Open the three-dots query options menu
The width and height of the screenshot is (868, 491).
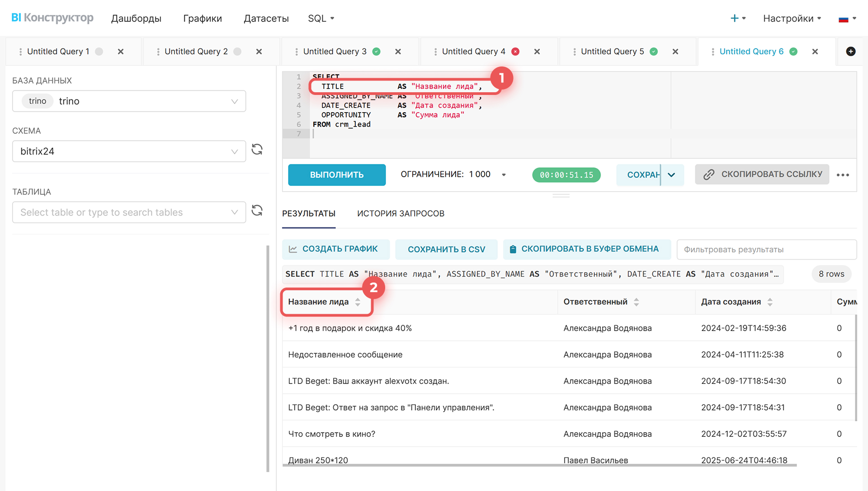point(843,175)
